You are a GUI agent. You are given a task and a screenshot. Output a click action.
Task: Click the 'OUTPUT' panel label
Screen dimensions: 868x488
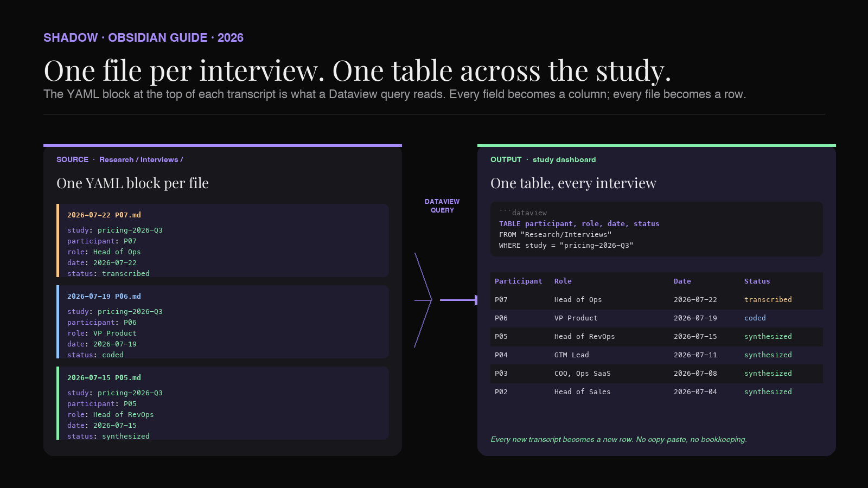tap(506, 159)
